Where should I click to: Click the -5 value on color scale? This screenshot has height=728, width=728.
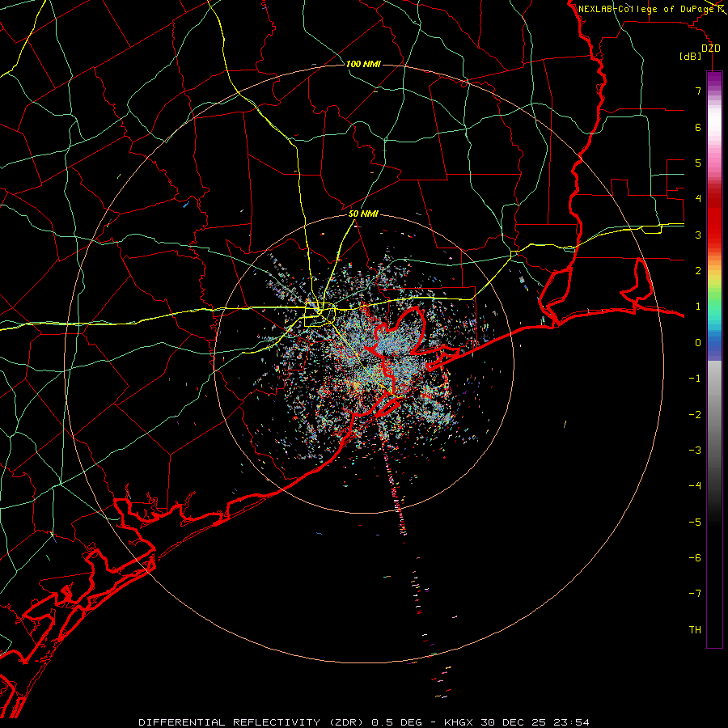695,523
